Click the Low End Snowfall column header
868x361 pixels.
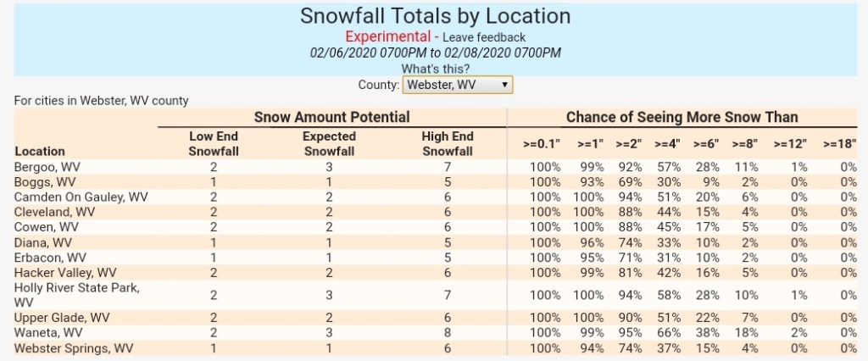point(214,143)
